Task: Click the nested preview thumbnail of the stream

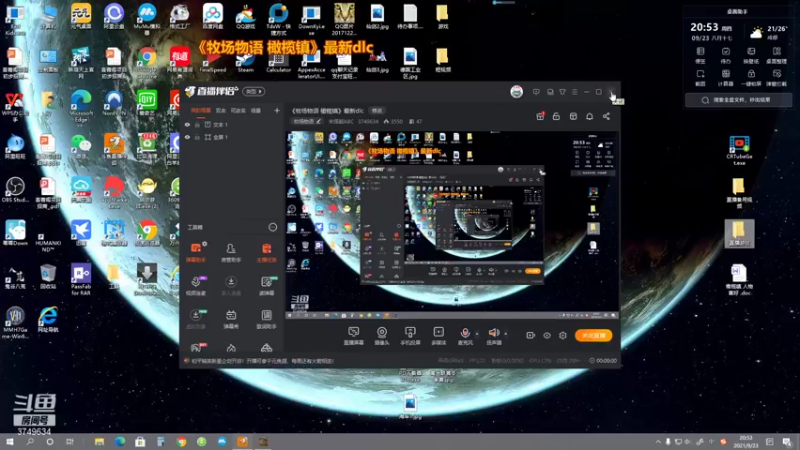Action: [x=452, y=225]
